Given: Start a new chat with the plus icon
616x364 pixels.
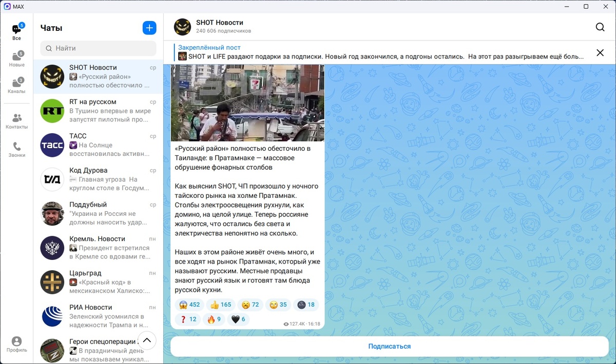Looking at the screenshot, I should point(149,28).
